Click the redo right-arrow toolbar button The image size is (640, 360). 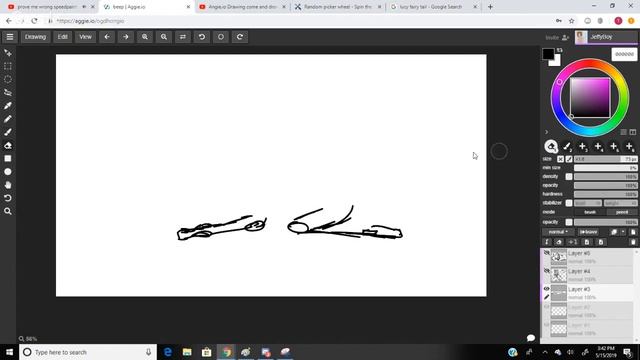click(126, 37)
